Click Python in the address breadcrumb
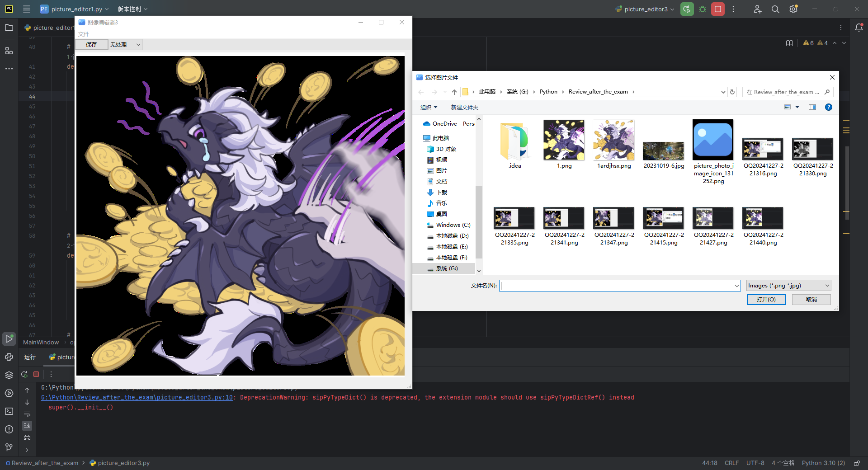The image size is (868, 470). click(x=548, y=92)
